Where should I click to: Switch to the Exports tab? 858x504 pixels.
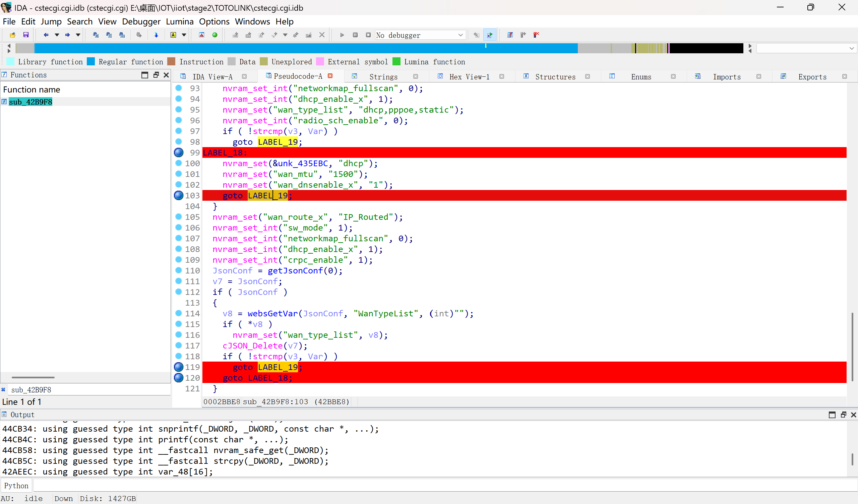[812, 77]
